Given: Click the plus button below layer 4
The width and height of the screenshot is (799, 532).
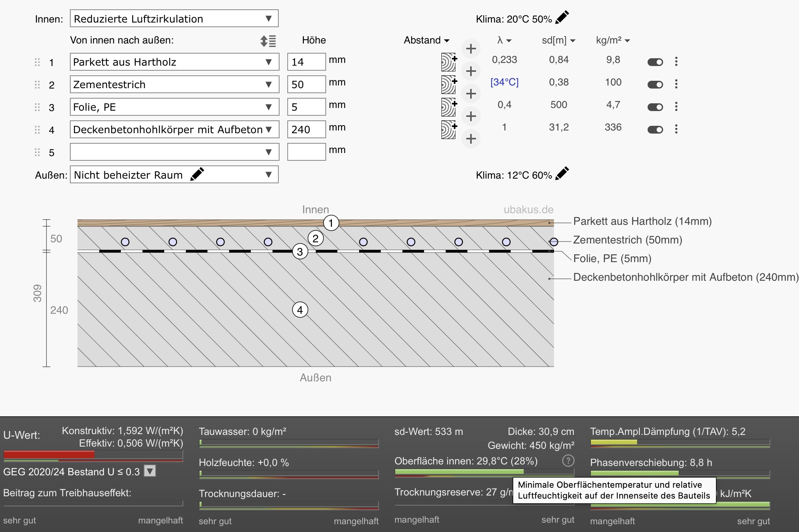Looking at the screenshot, I should (471, 139).
